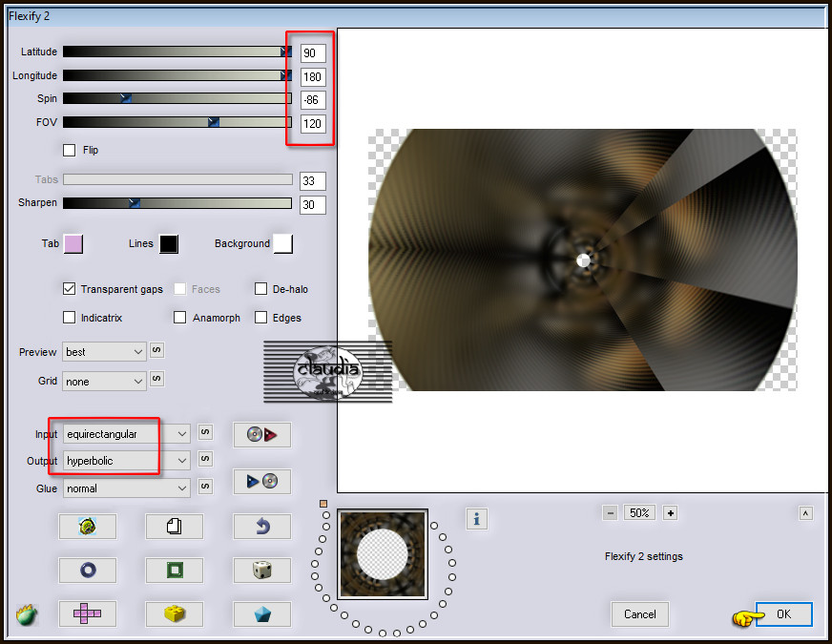Click the blue undo arrow button

pyautogui.click(x=262, y=527)
